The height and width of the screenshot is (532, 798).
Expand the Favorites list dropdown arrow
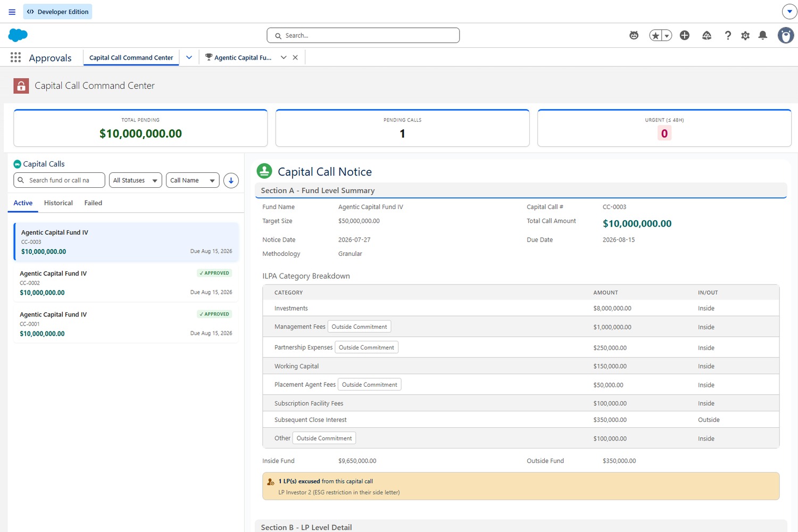(x=667, y=36)
